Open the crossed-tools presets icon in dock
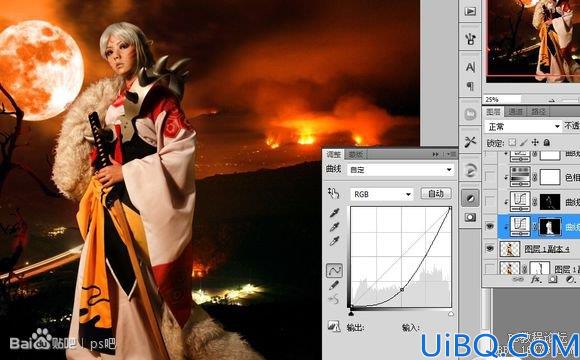 tap(470, 141)
